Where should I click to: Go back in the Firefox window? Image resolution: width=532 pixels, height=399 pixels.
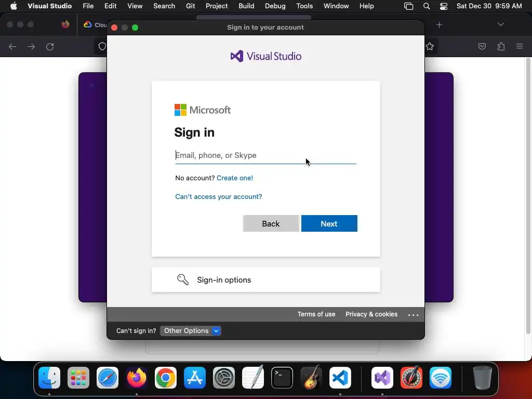tap(12, 46)
